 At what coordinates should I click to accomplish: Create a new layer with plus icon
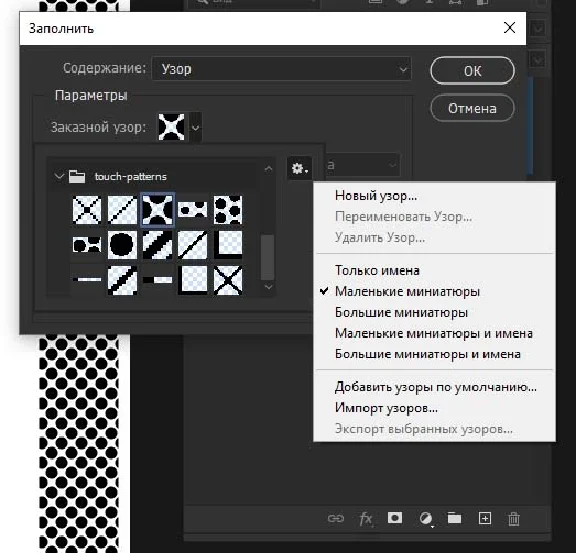tap(485, 518)
